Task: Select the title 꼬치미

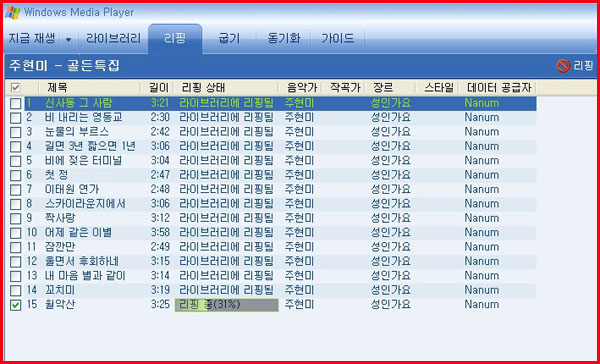Action: [x=60, y=291]
